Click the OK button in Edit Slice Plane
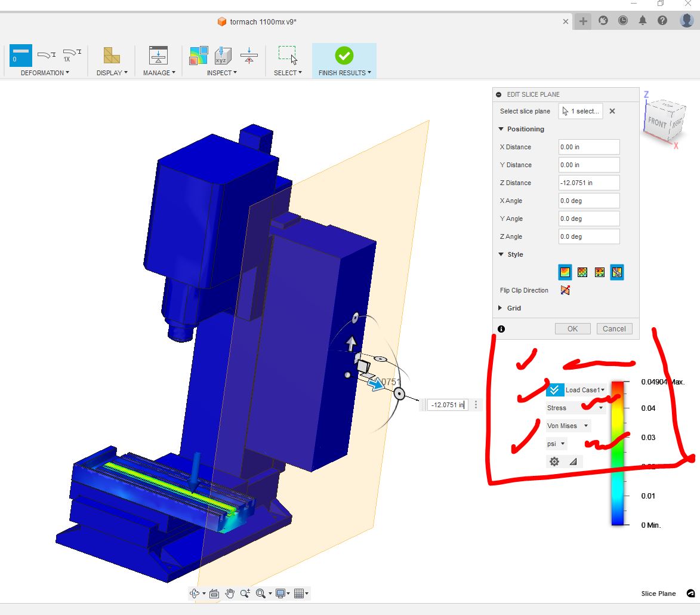Screen dimensions: 700x615 click(572, 328)
